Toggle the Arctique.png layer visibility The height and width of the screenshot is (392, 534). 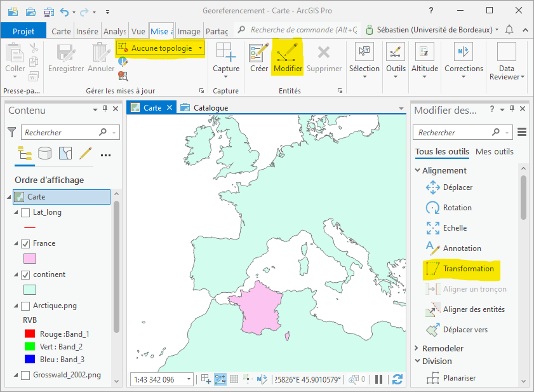point(25,306)
